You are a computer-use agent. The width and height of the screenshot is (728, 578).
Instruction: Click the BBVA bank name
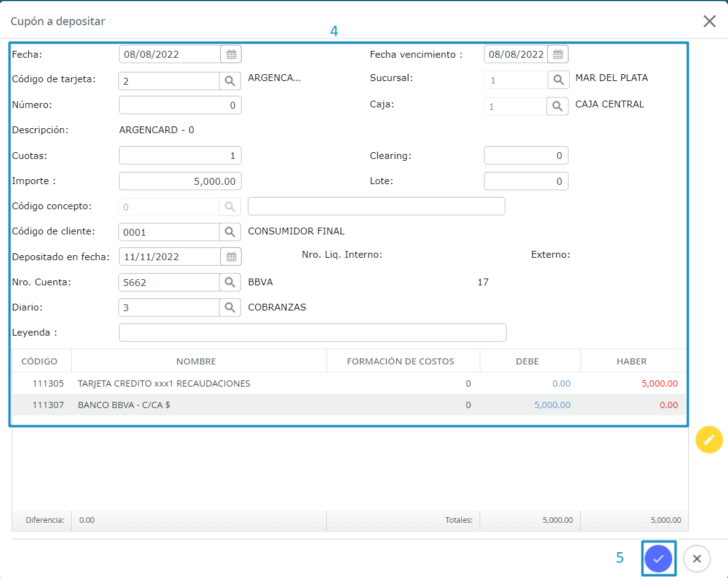[x=261, y=282]
